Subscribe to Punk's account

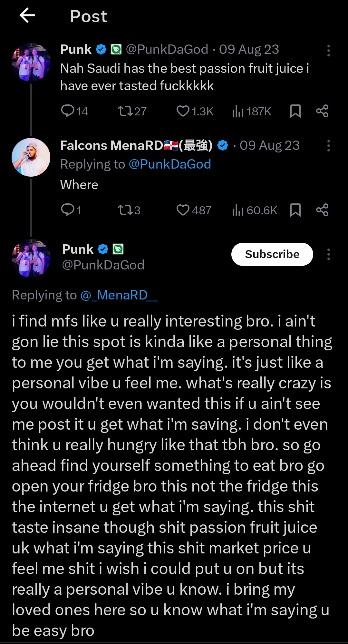tap(272, 254)
